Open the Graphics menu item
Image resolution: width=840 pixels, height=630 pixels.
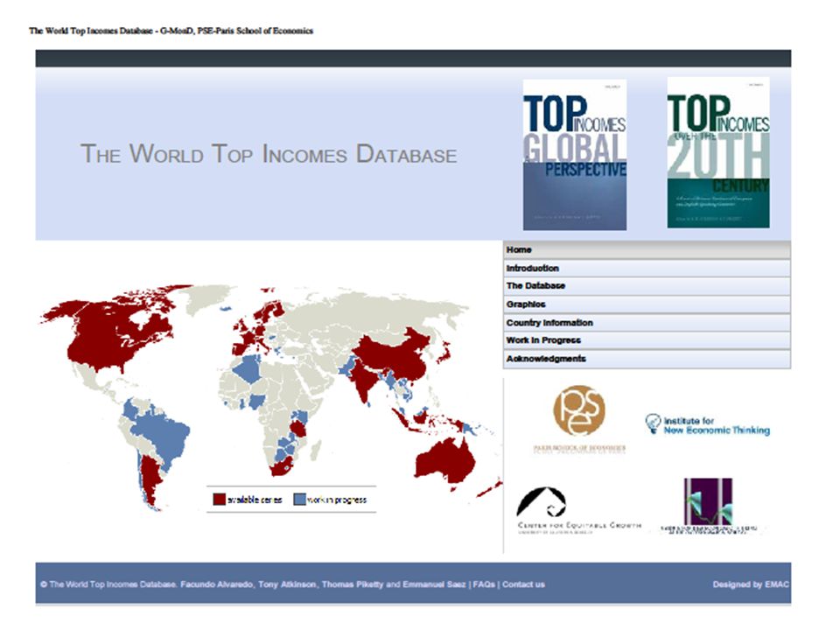point(647,304)
